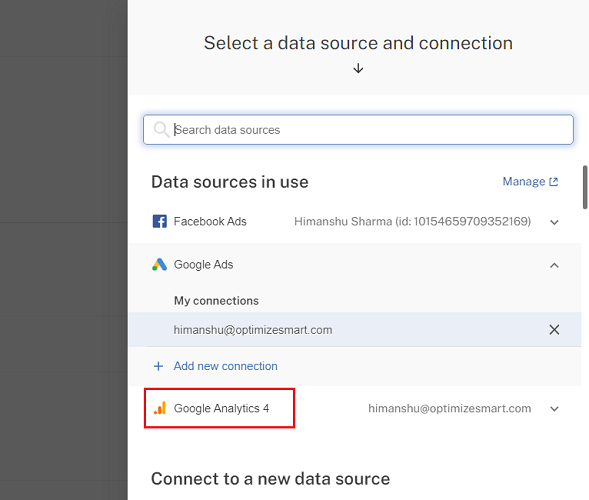This screenshot has width=589, height=500.
Task: Collapse the Google Ads section chevron
Action: (554, 265)
